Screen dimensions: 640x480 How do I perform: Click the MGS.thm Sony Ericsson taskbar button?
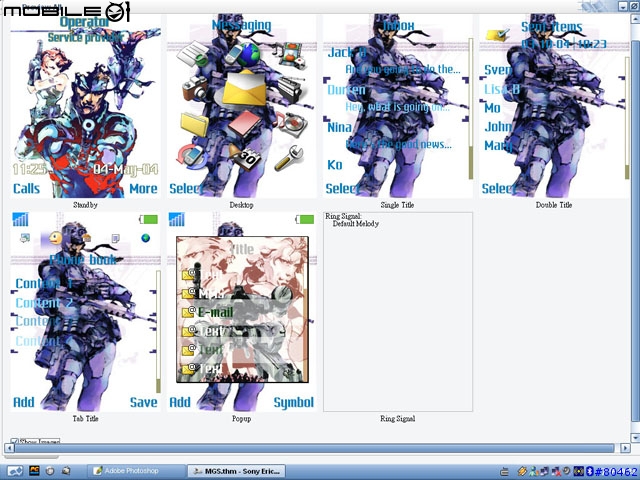click(236, 471)
